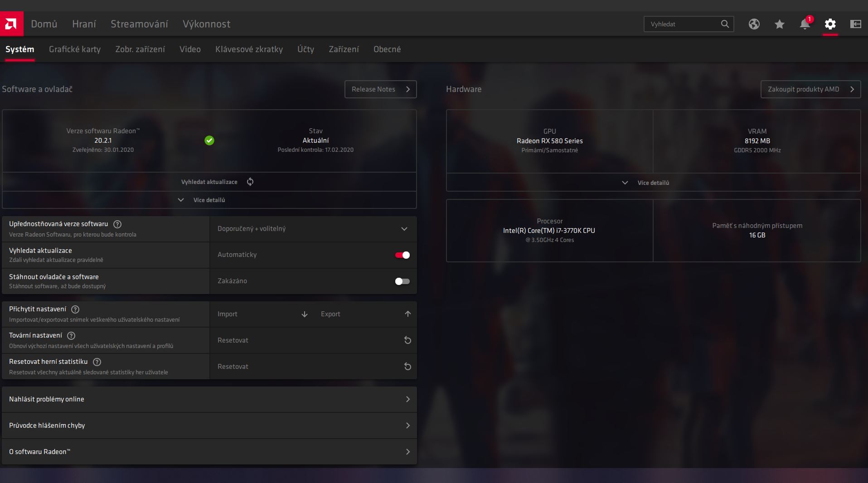
Task: Open Doporučený + volitelný dropdown
Action: (x=313, y=229)
